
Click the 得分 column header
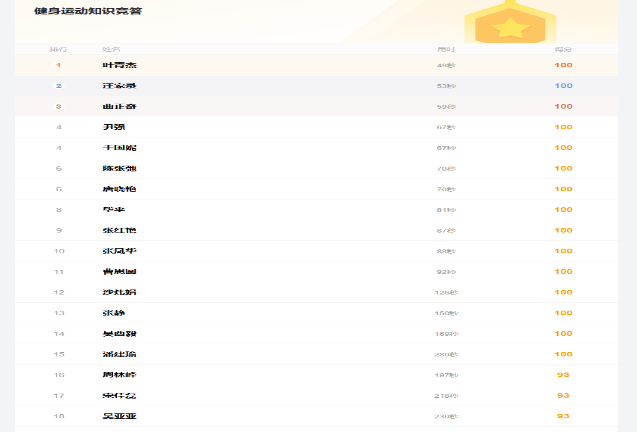pos(563,49)
